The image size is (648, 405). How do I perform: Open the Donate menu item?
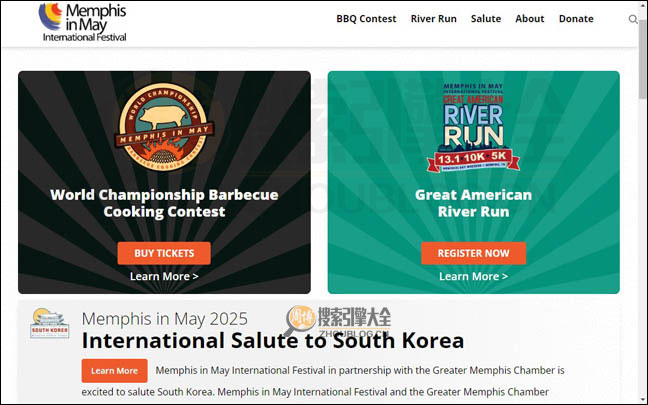tap(576, 19)
